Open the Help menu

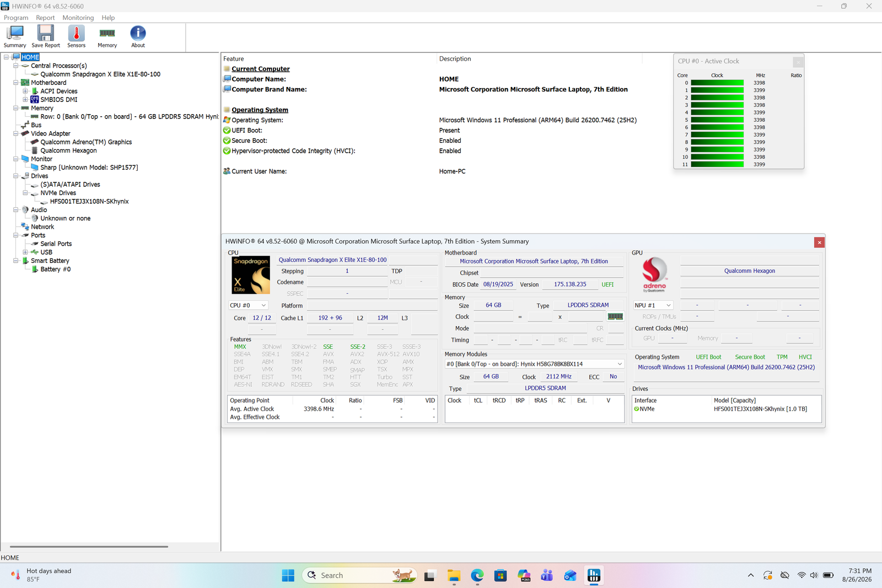[x=108, y=18]
